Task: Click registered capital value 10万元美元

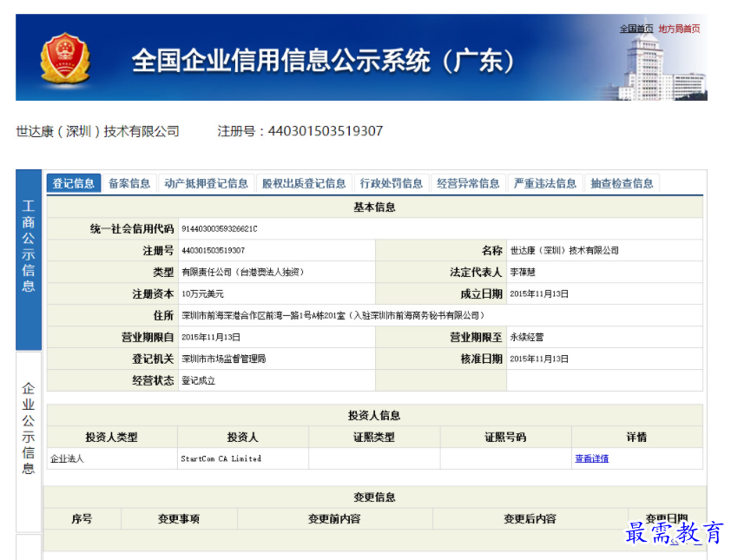Action: click(203, 293)
